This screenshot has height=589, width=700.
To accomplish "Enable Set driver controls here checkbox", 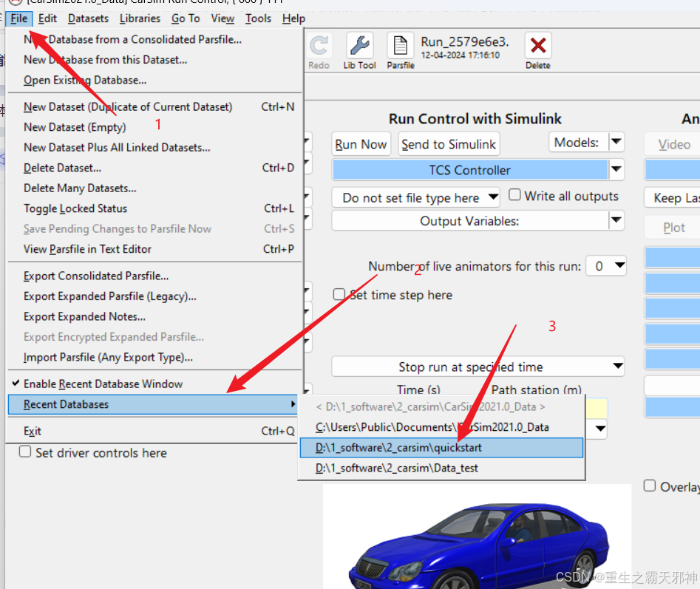I will pos(25,452).
